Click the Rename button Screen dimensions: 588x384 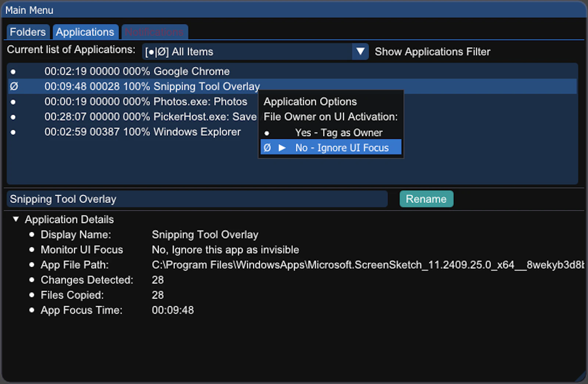(x=426, y=199)
